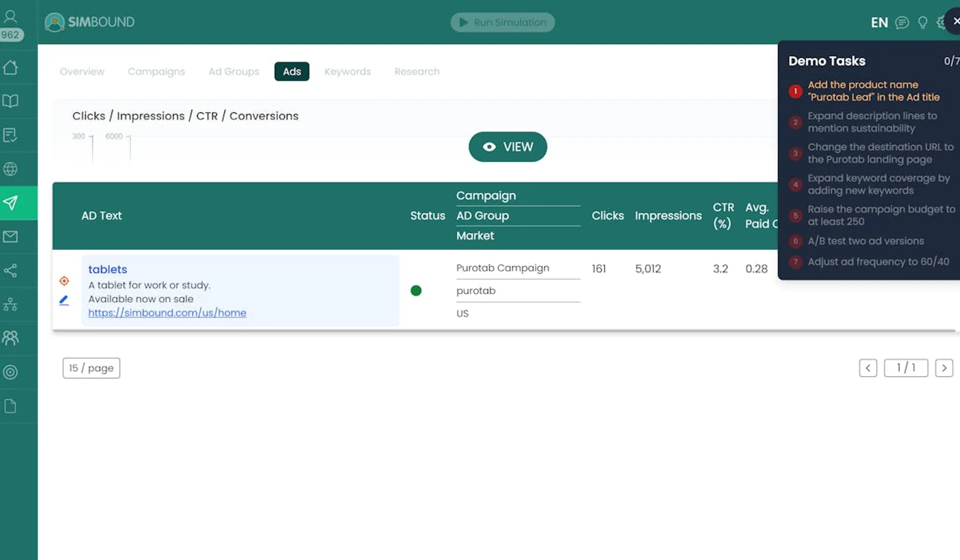The width and height of the screenshot is (960, 560).
Task: Switch to the Keywords tab
Action: click(x=347, y=71)
